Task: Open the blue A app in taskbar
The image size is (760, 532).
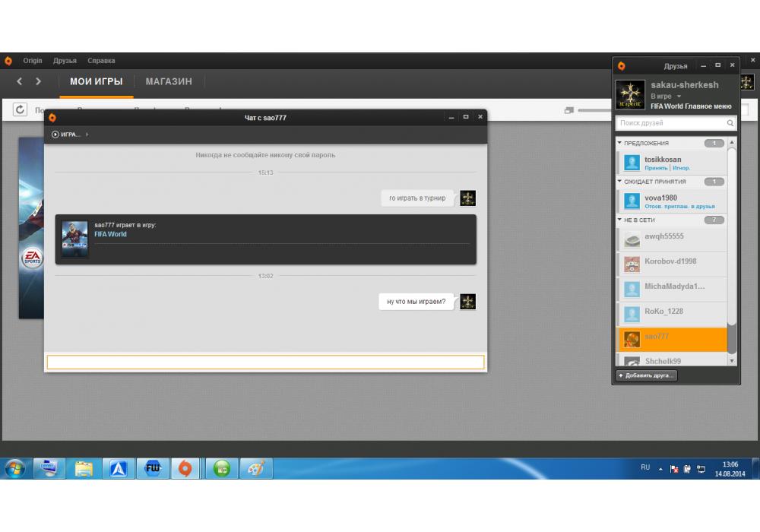Action: point(119,468)
